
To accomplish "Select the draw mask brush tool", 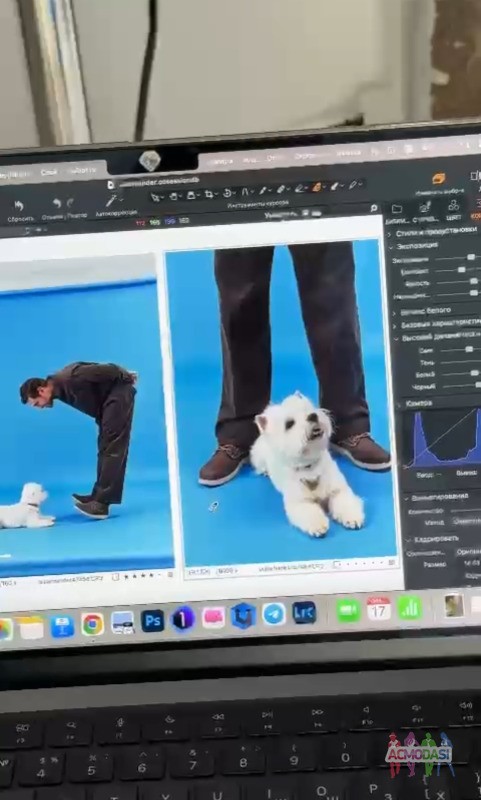I will click(281, 190).
